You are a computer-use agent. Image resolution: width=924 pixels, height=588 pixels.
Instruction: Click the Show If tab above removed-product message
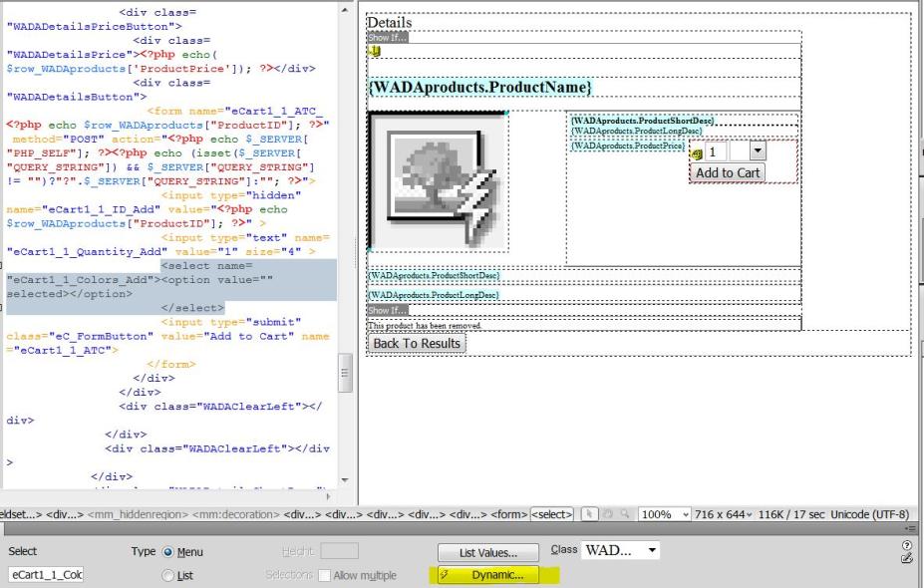[387, 310]
